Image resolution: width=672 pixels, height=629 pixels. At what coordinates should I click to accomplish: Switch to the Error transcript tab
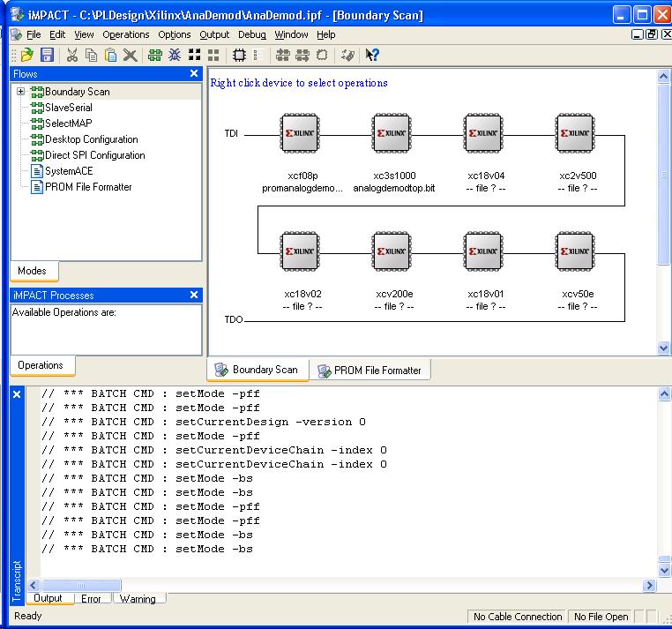click(92, 598)
